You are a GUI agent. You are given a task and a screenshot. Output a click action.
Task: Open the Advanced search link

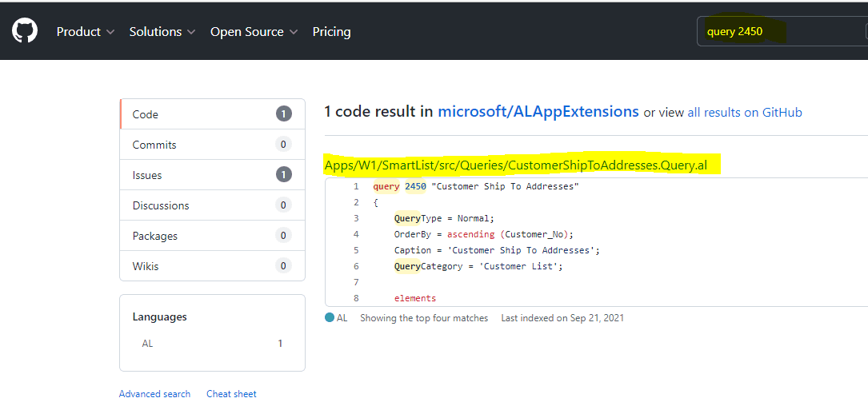click(154, 394)
